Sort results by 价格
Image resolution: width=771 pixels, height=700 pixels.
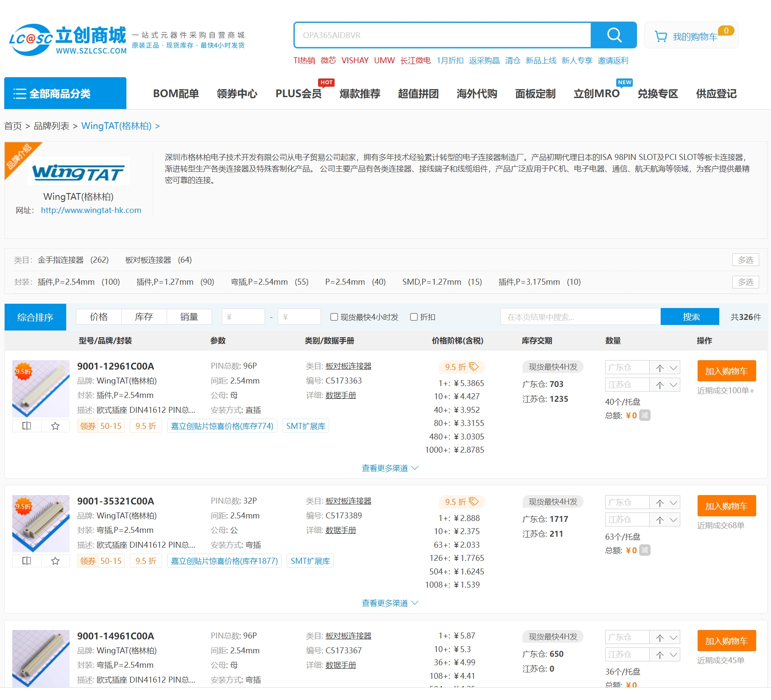pos(99,316)
